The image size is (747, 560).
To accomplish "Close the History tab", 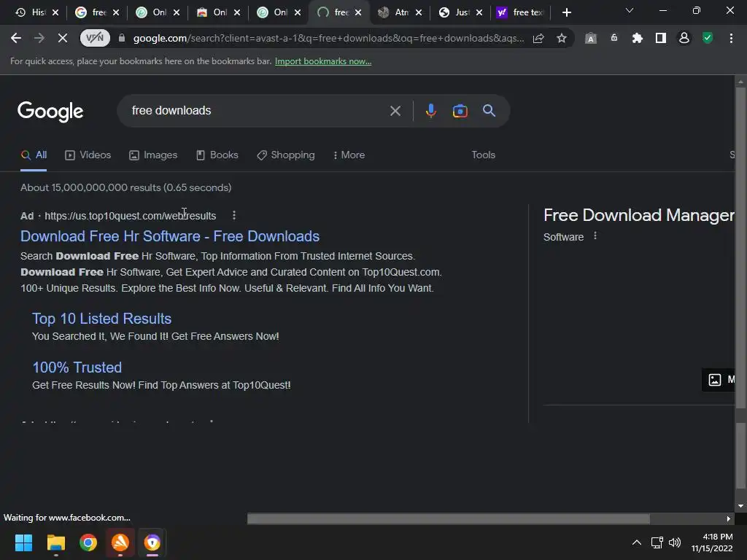I will pos(55,12).
